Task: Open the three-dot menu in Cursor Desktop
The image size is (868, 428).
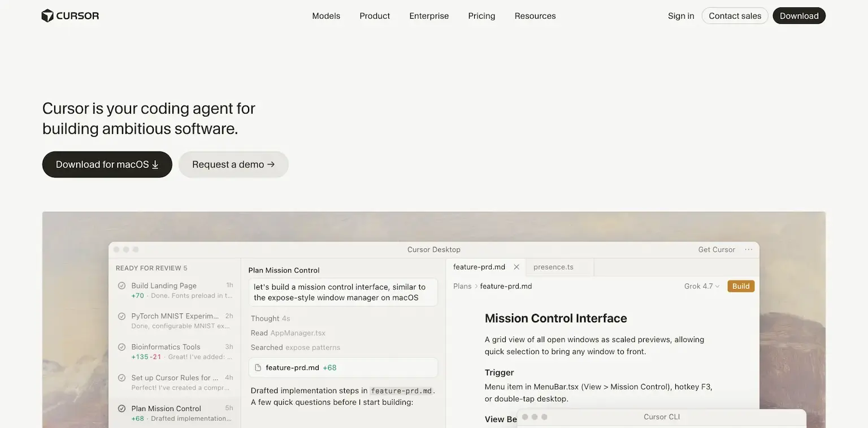Action: (x=749, y=249)
